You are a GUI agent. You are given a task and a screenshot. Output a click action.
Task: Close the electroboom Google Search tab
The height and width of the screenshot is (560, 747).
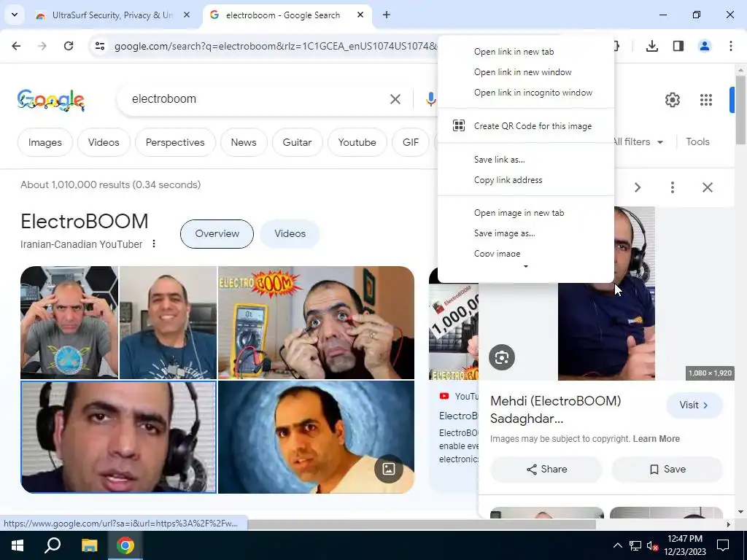[x=360, y=15]
